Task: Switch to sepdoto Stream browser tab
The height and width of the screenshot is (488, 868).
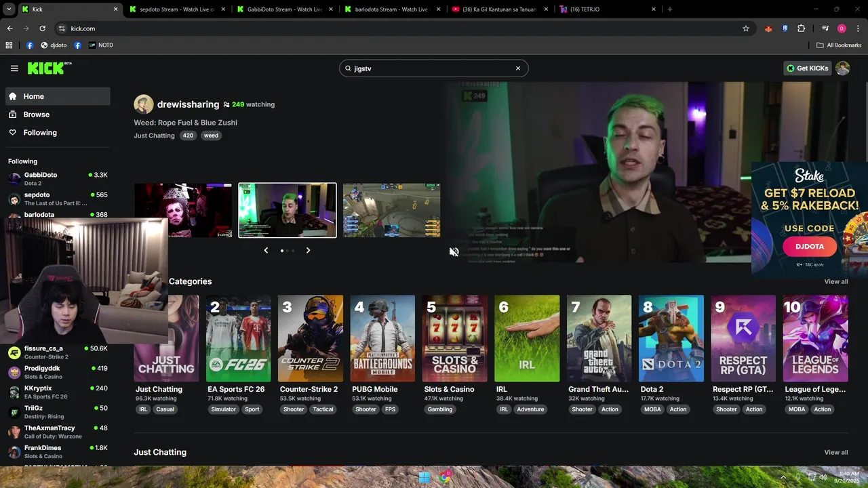Action: click(176, 9)
